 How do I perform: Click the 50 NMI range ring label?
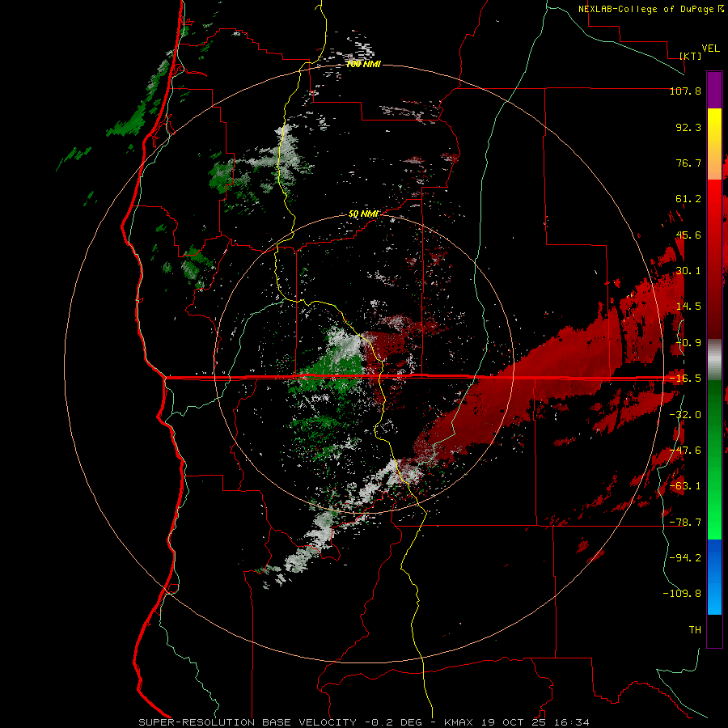(363, 214)
